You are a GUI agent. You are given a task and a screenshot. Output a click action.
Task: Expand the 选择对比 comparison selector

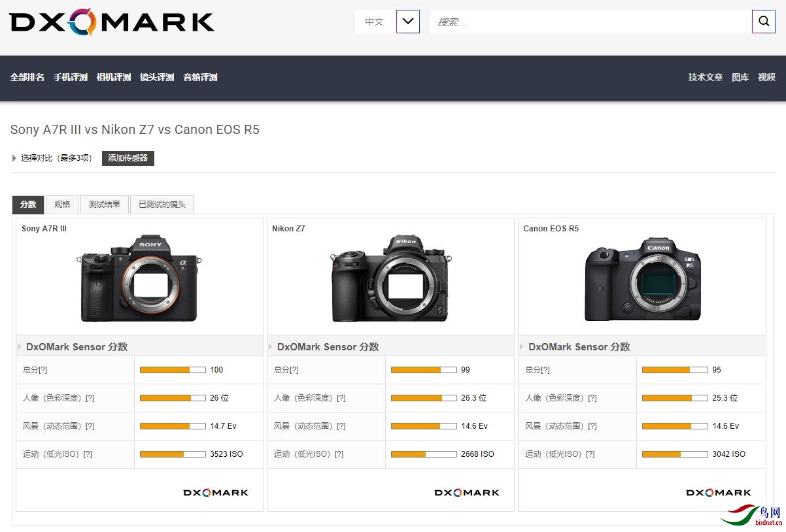(x=14, y=158)
